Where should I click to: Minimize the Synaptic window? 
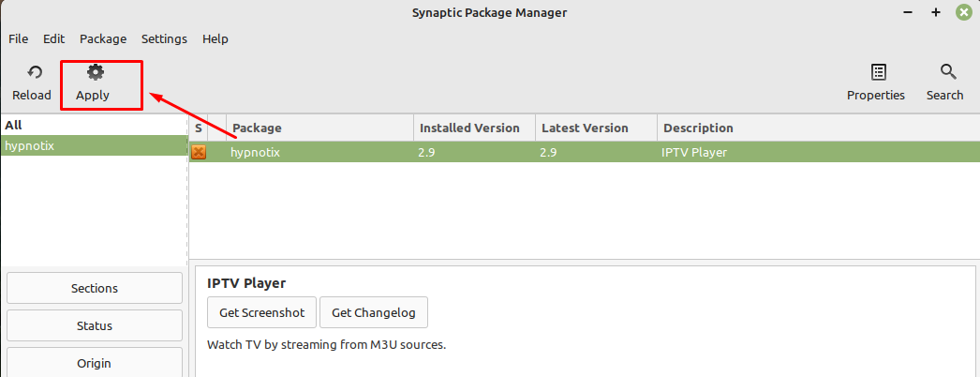(908, 12)
